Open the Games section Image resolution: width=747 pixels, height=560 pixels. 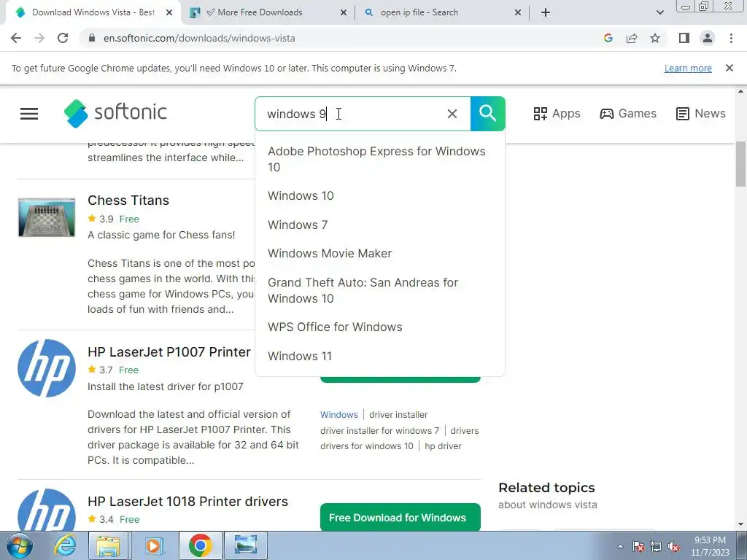click(628, 113)
